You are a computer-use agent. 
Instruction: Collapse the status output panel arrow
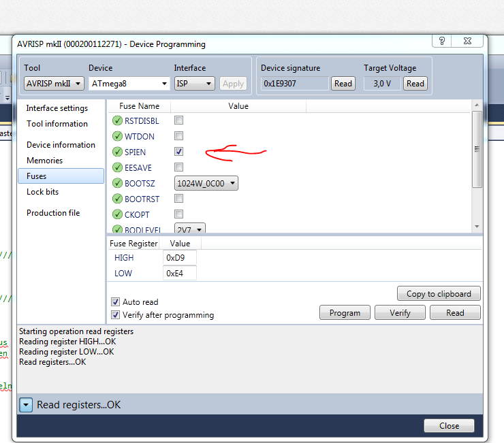pos(26,405)
